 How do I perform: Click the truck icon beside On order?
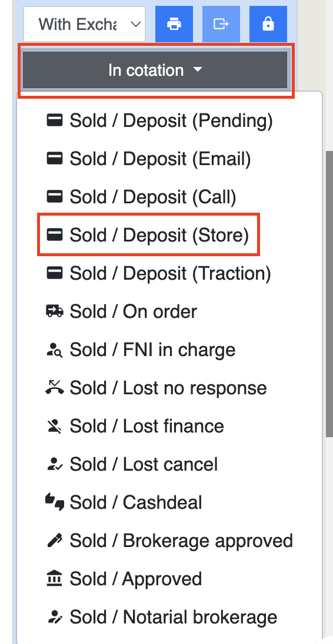click(55, 312)
